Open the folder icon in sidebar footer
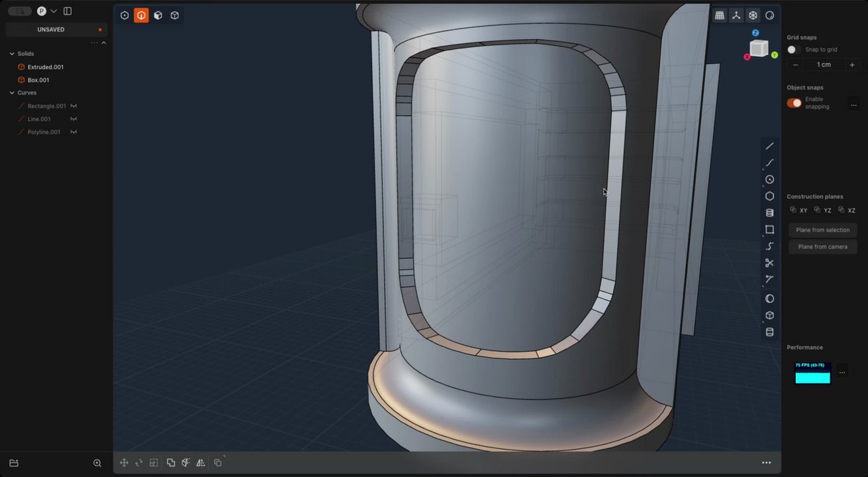 click(14, 463)
